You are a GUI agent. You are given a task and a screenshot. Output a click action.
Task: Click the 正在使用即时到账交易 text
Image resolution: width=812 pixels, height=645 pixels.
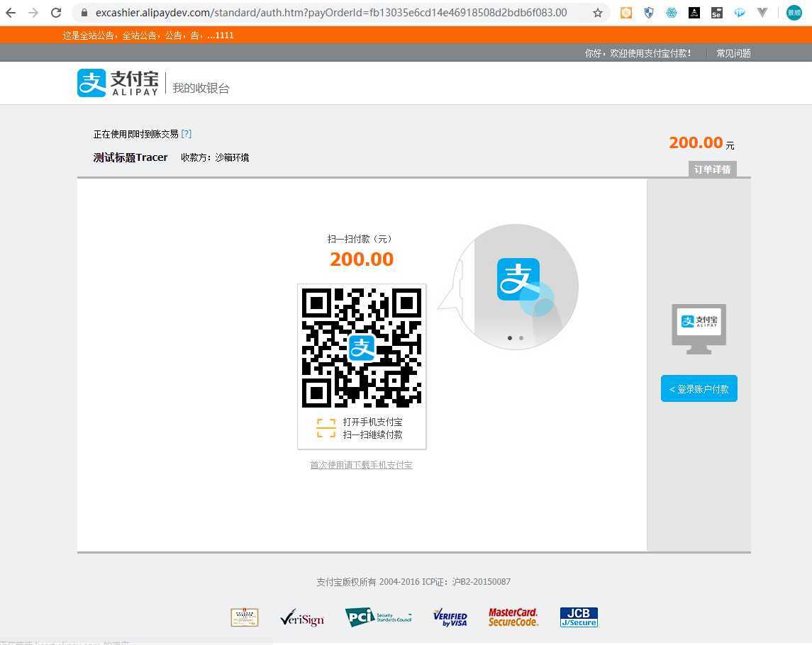[135, 134]
